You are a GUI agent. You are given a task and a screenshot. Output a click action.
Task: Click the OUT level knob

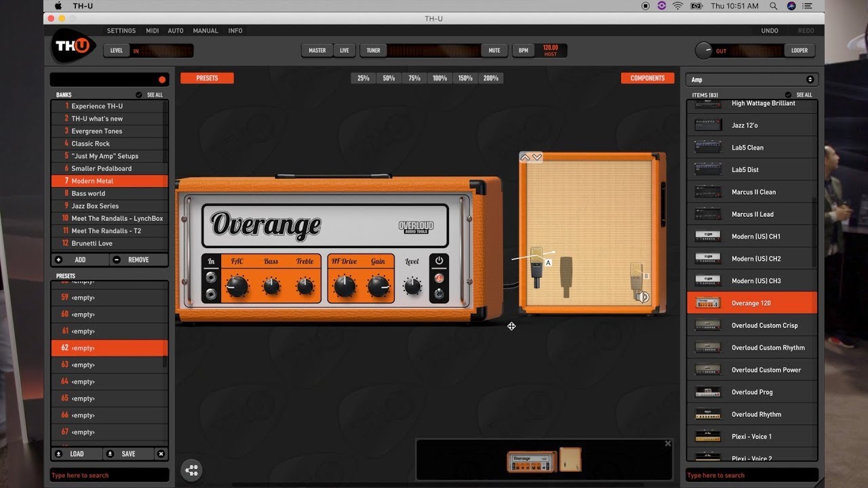tap(705, 50)
